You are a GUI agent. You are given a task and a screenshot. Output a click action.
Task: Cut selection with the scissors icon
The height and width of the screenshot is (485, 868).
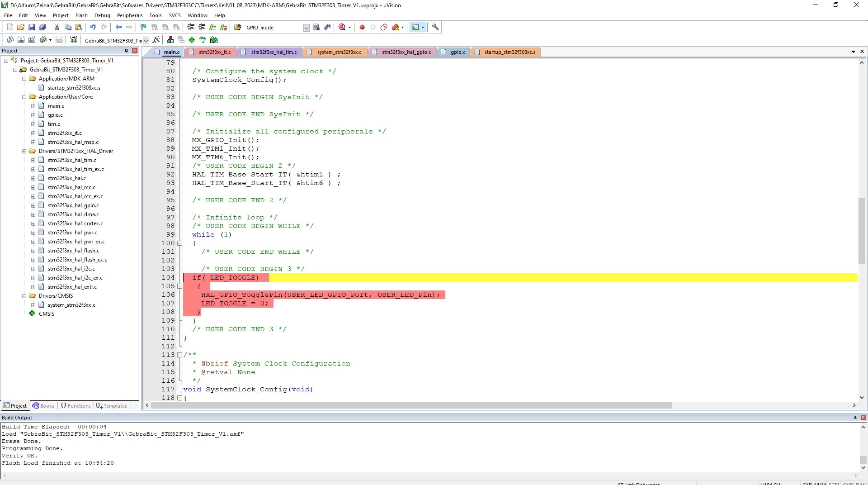[57, 27]
